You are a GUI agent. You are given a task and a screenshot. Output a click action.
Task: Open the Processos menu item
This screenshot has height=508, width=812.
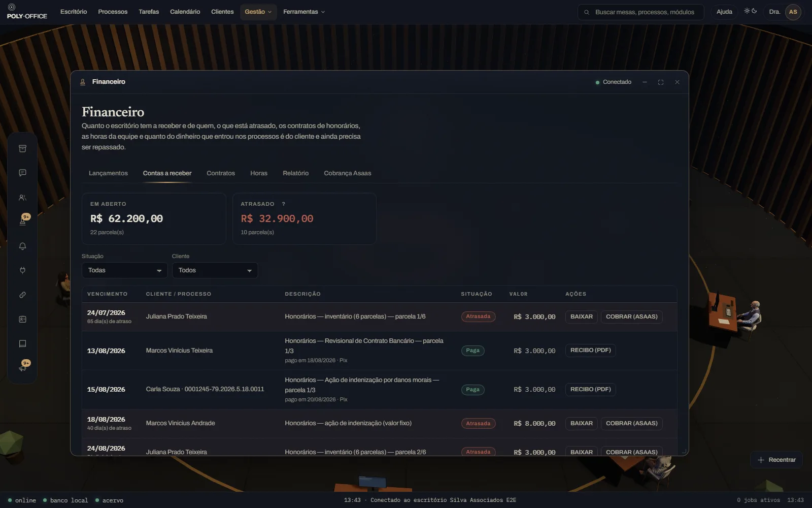pos(113,12)
